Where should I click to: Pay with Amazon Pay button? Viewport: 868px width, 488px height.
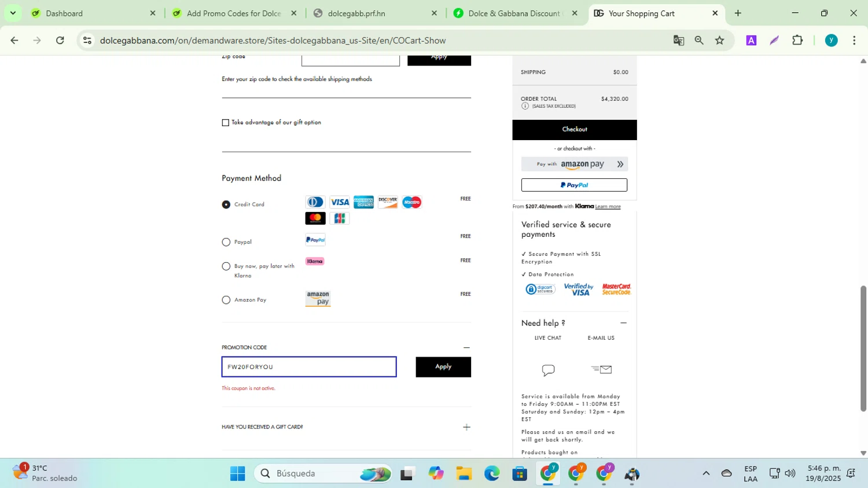click(575, 164)
